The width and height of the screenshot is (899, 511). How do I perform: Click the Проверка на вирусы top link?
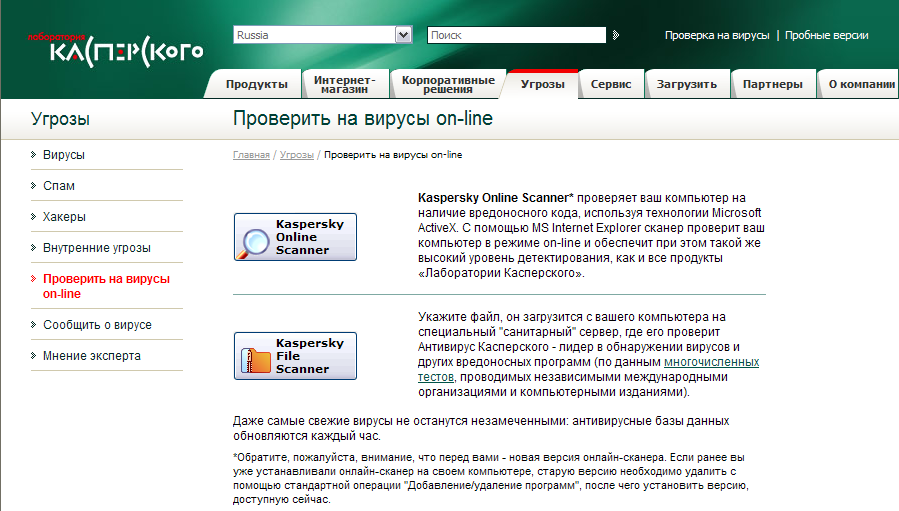717,35
